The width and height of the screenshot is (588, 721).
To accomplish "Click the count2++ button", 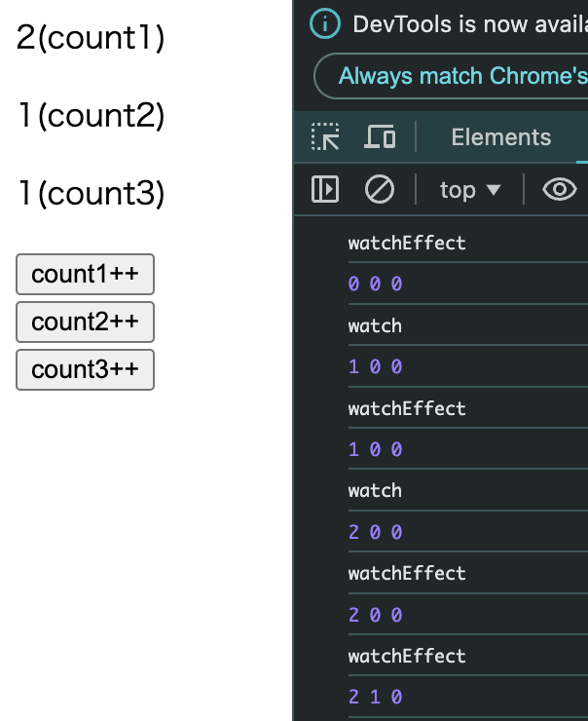I will (x=85, y=322).
